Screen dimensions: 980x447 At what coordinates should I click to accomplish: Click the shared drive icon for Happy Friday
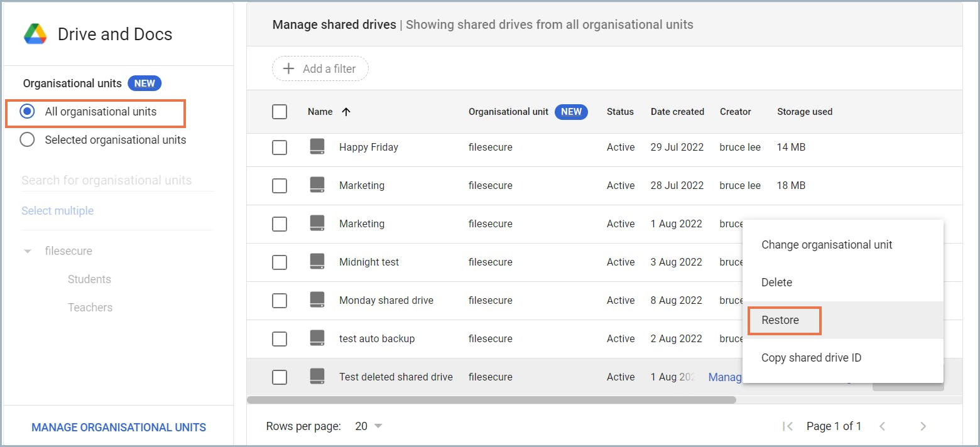pyautogui.click(x=317, y=147)
